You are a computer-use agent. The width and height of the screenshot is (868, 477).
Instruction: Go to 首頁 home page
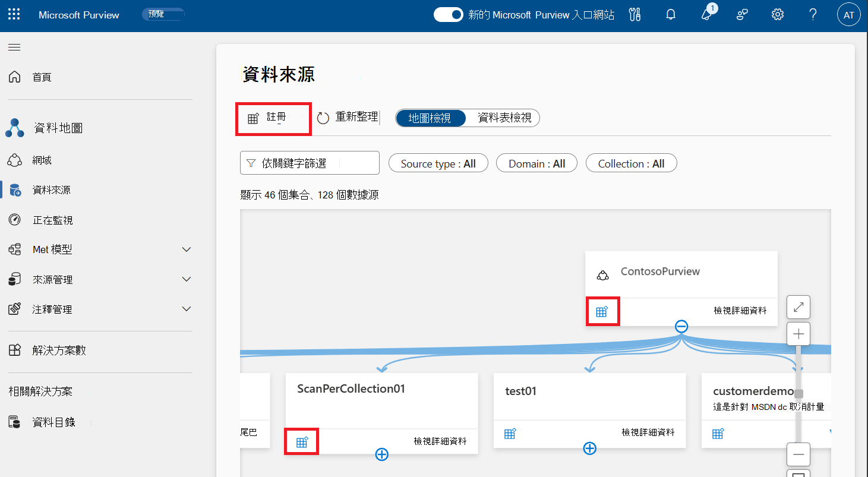pos(42,77)
